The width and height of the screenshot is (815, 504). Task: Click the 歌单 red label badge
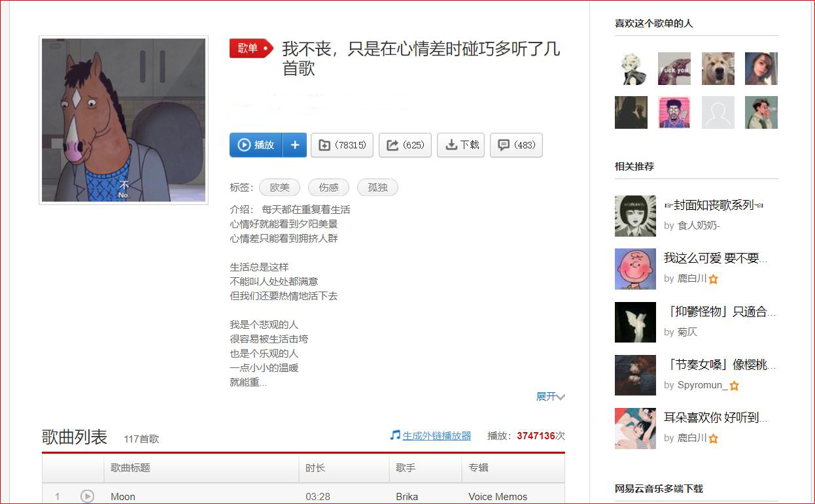tap(251, 48)
